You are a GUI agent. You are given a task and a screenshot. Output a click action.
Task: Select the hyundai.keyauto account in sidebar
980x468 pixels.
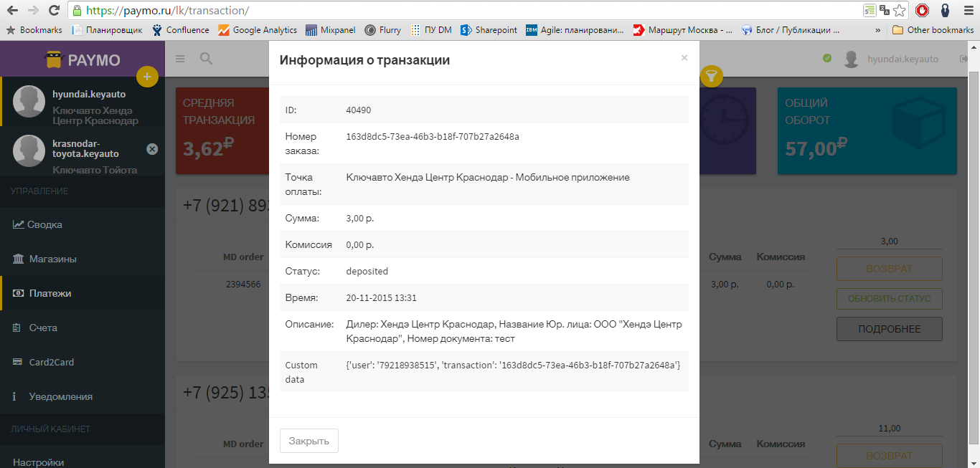[83, 101]
